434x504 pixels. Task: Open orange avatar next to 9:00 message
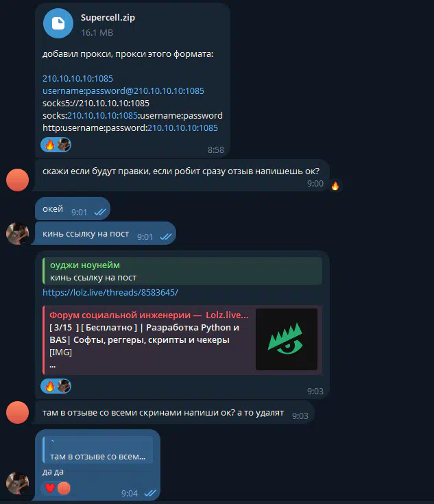[x=17, y=180]
